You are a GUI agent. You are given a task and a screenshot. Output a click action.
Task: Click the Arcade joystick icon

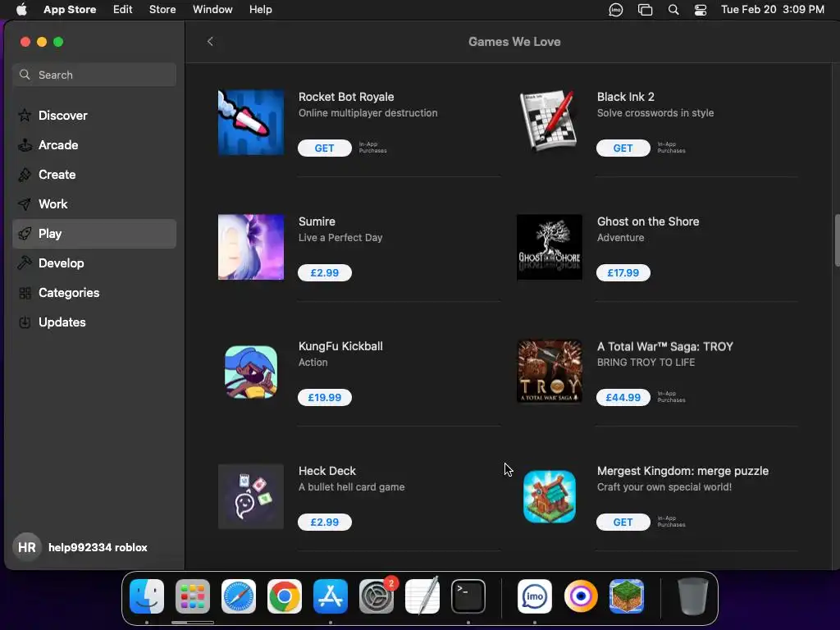[25, 144]
